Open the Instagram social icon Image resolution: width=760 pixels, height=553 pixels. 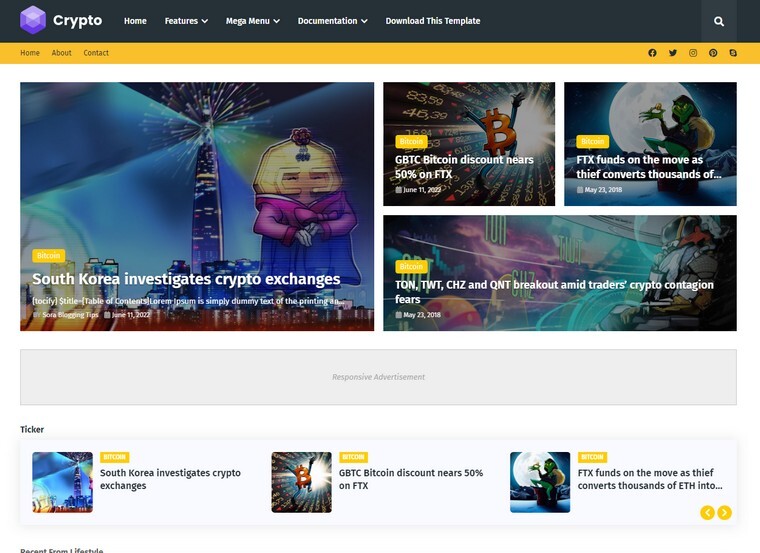[x=693, y=53]
